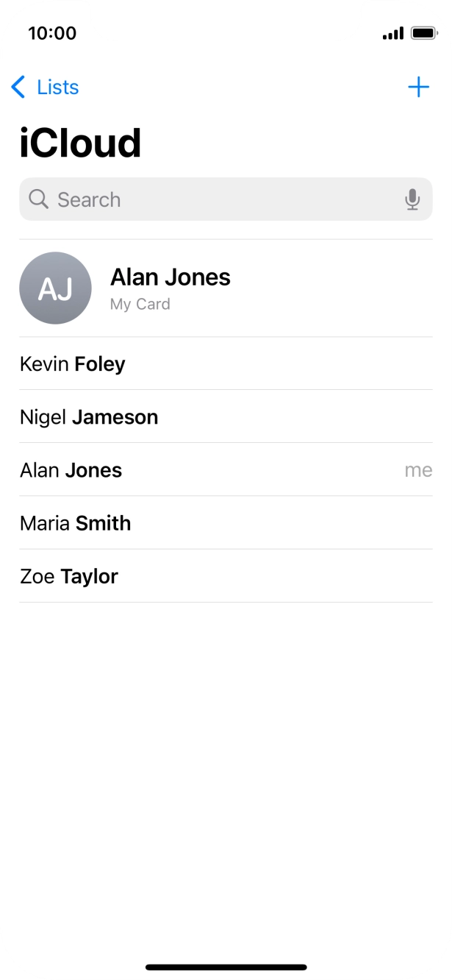
Task: Tap the magnifying glass search icon
Action: pyautogui.click(x=38, y=199)
